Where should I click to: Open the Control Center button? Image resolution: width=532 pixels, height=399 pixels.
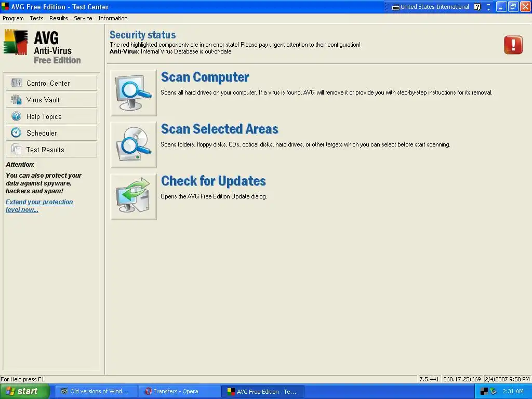51,83
